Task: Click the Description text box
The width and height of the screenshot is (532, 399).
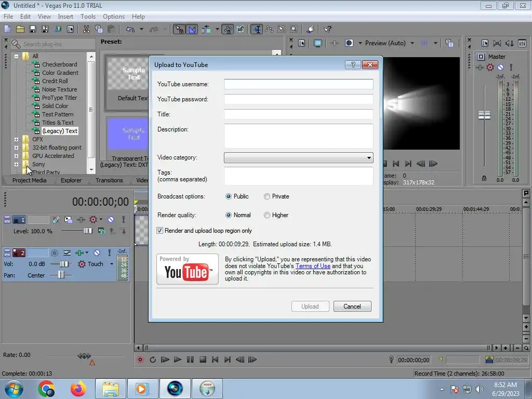Action: [299, 136]
